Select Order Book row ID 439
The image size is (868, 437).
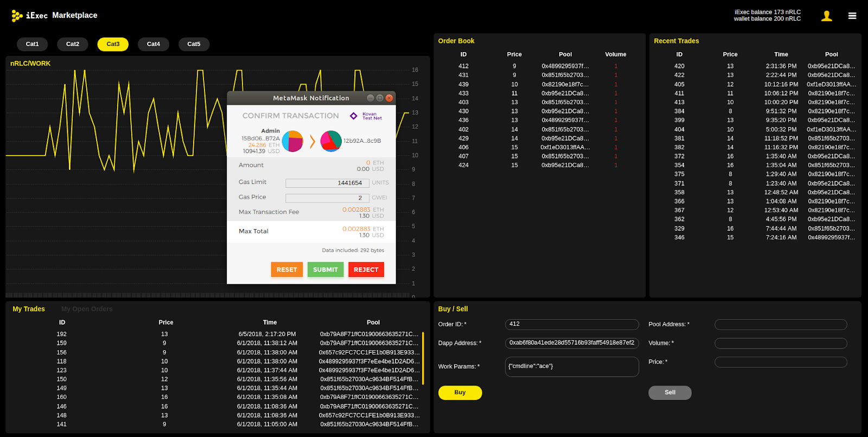[x=540, y=84]
